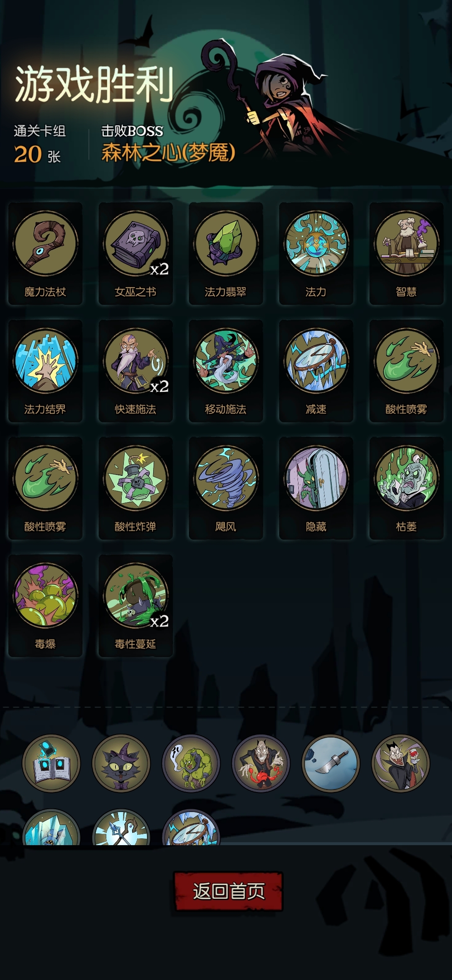Viewport: 452px width, 980px height.
Task: Select the spellbook relic icon
Action: click(51, 763)
